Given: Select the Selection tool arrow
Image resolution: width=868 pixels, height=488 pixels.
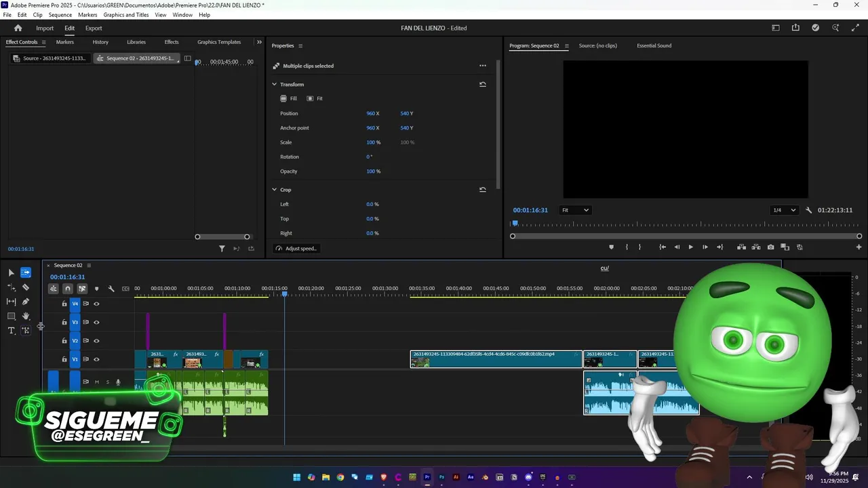Looking at the screenshot, I should pyautogui.click(x=11, y=272).
